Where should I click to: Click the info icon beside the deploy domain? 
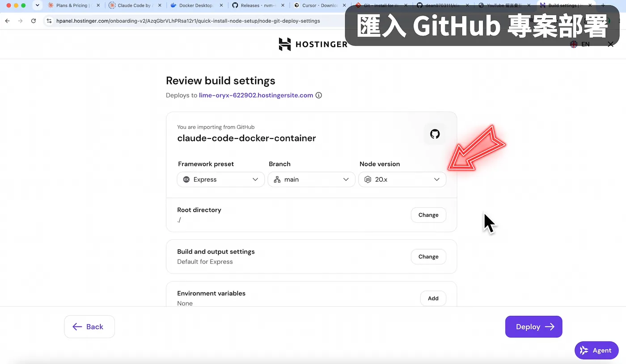point(319,95)
